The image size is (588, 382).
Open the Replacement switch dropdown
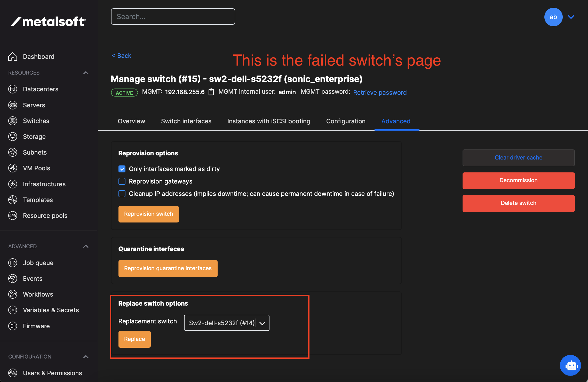point(227,323)
